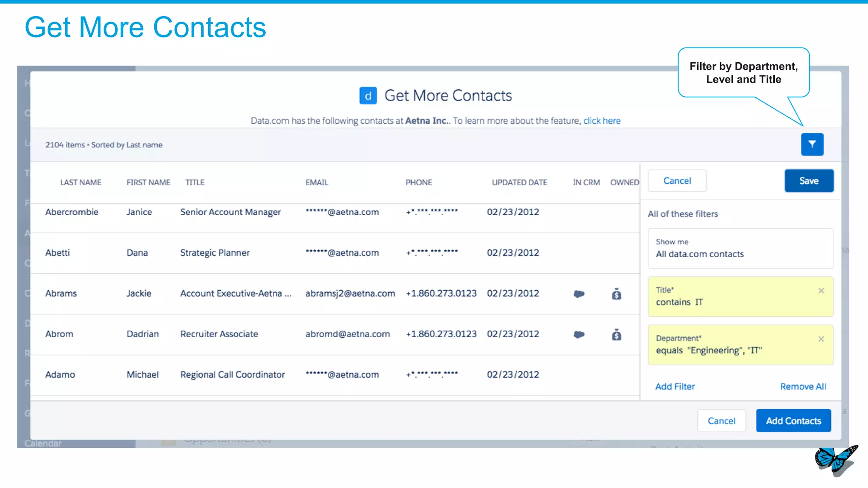Sort by Phone column header
Screen dimensions: 868x488
click(x=419, y=182)
